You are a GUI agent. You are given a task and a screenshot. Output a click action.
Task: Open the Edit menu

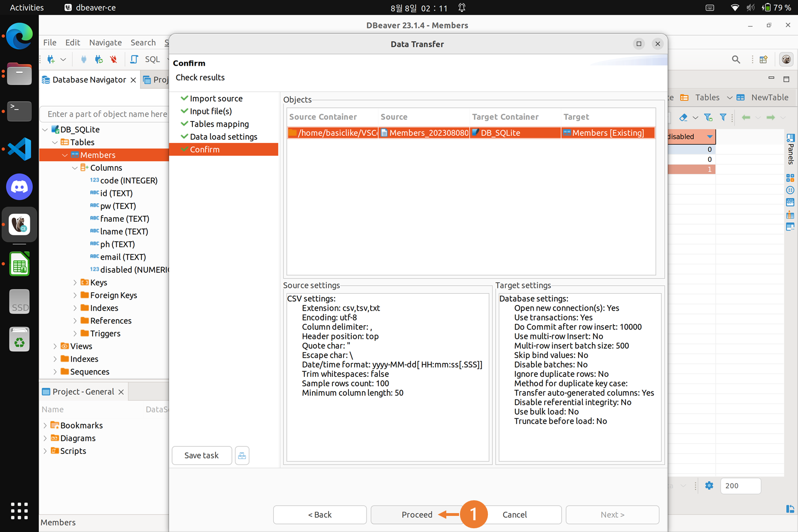click(x=72, y=43)
